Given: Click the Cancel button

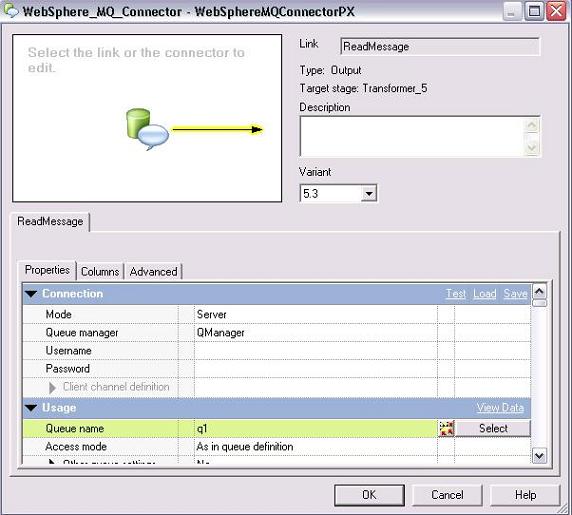Looking at the screenshot, I should tap(447, 495).
